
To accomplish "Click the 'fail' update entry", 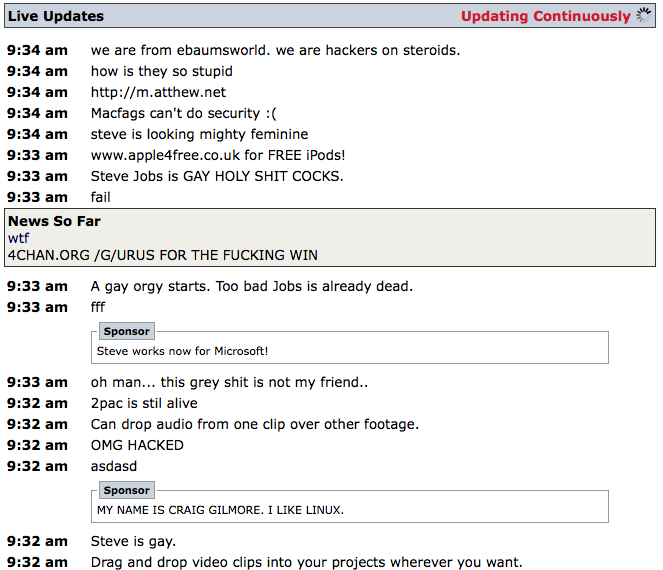I will [101, 197].
